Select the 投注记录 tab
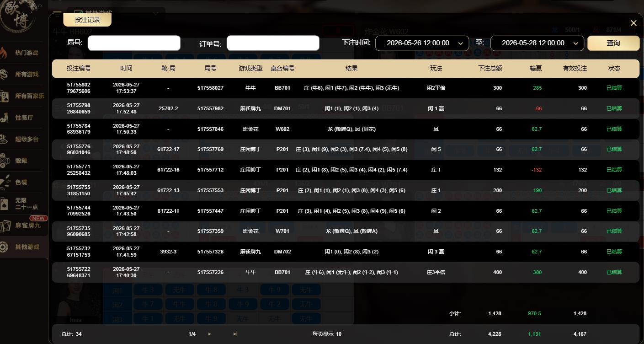Image resolution: width=644 pixels, height=344 pixels. point(87,20)
